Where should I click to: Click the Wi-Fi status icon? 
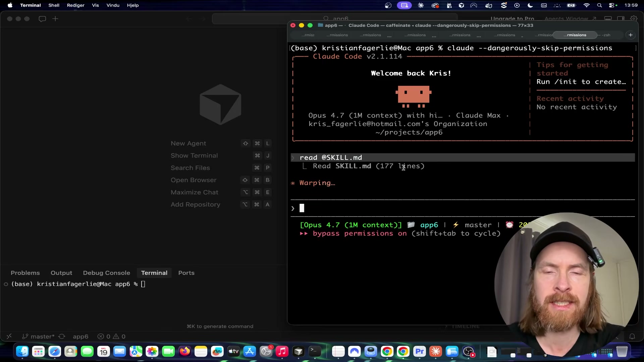click(x=586, y=5)
